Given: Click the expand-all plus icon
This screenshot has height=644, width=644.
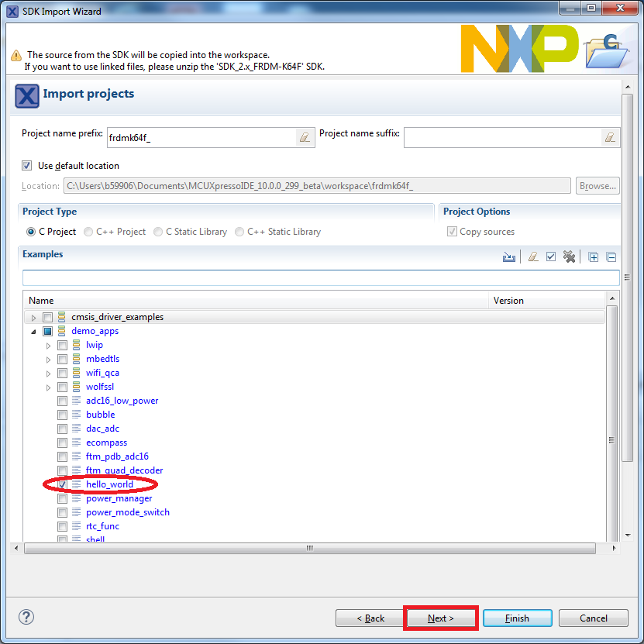Looking at the screenshot, I should click(594, 257).
